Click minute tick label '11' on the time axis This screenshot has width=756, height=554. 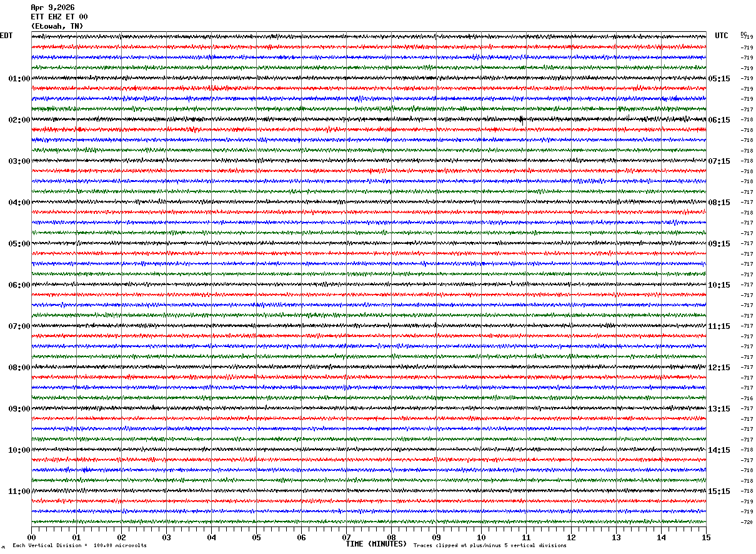(526, 537)
